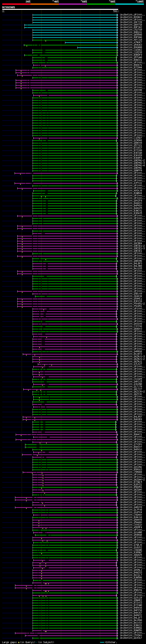Select hit UniRef100_B8B1G1
The height and width of the screenshot is (644, 146).
131,32
